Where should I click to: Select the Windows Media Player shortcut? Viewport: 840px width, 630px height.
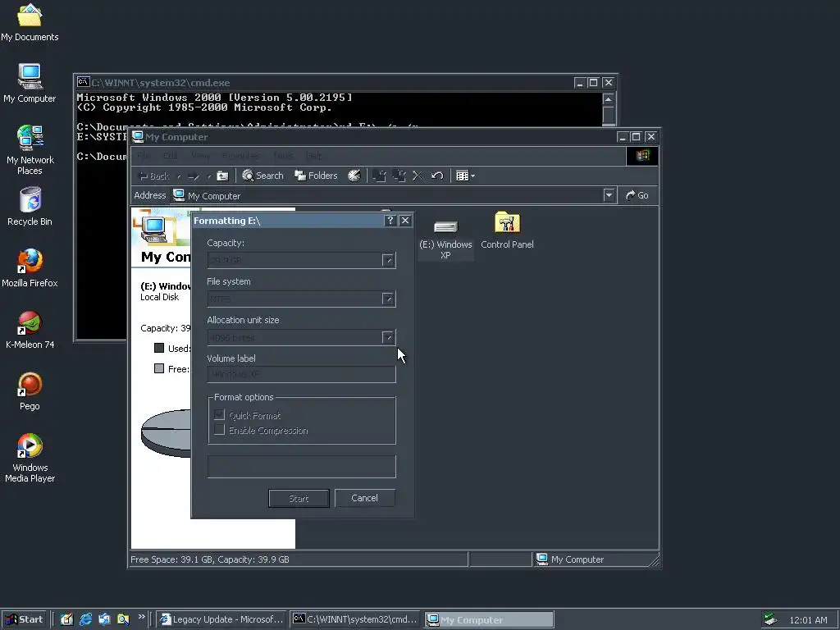coord(30,458)
